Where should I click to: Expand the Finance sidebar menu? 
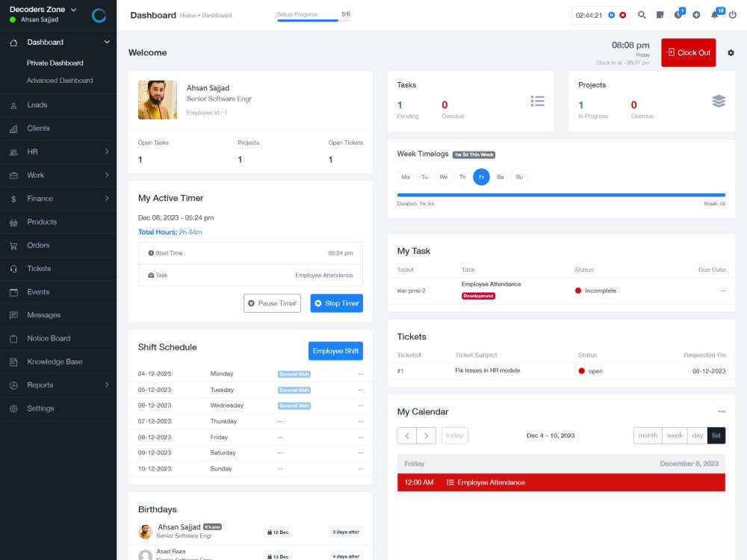click(107, 198)
